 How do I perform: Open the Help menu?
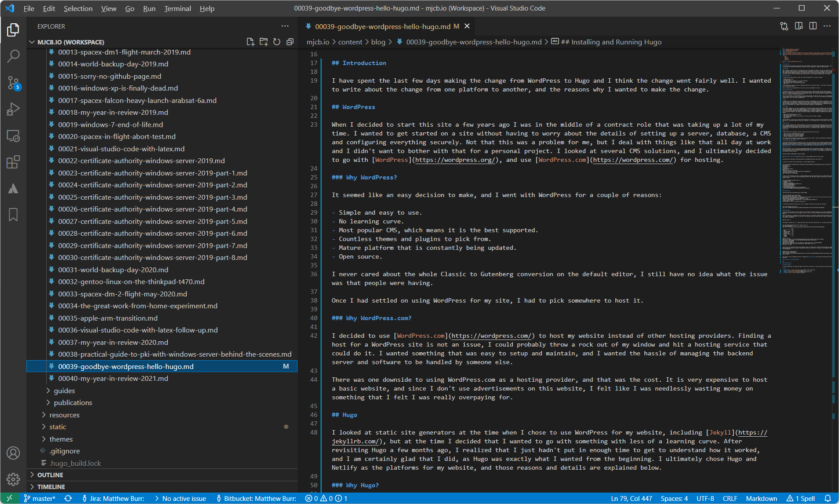tap(207, 8)
